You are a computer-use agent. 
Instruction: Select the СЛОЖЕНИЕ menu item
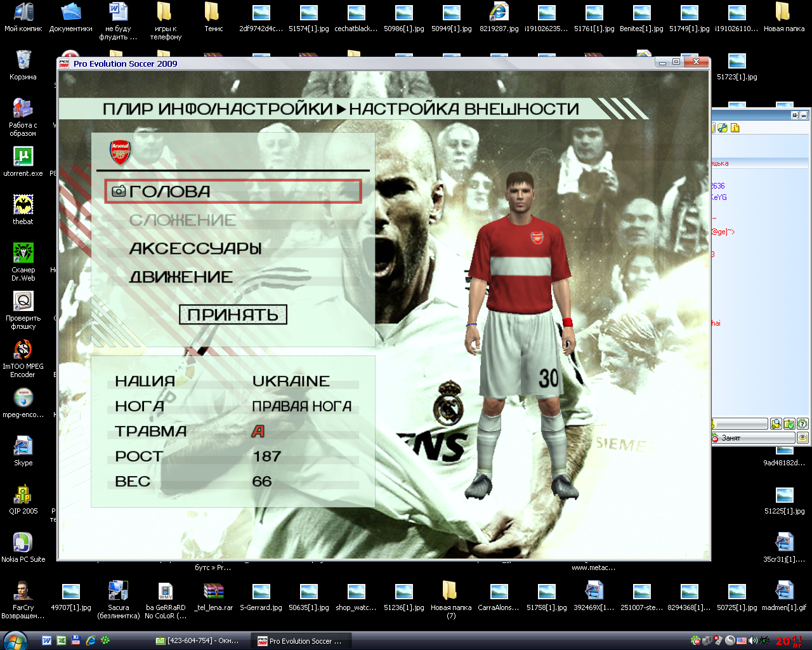[x=183, y=220]
